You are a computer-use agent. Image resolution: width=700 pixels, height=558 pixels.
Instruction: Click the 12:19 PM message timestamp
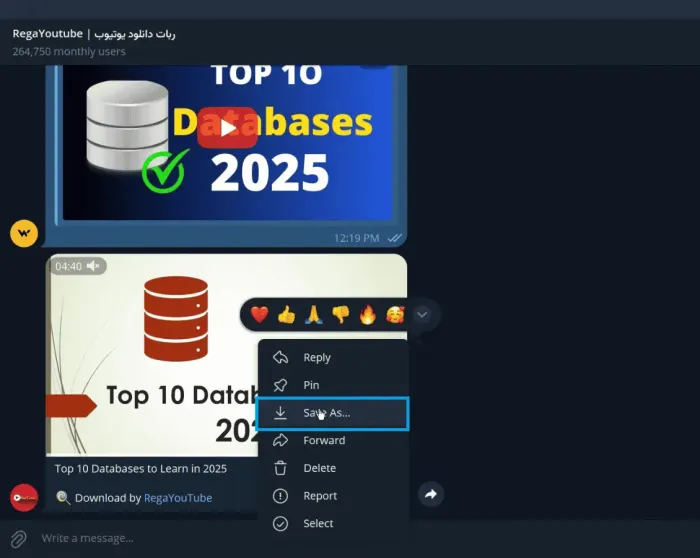click(x=357, y=238)
